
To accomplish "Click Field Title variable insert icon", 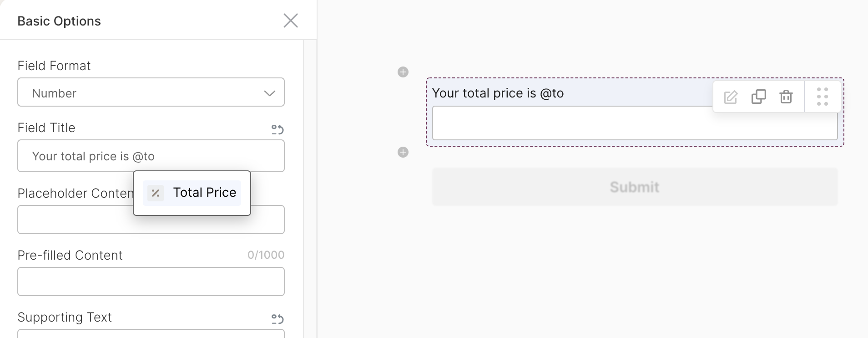I will [278, 129].
